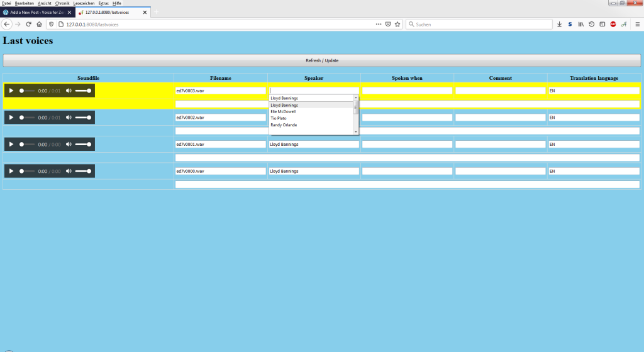Open the Lesezeichen menu

84,3
